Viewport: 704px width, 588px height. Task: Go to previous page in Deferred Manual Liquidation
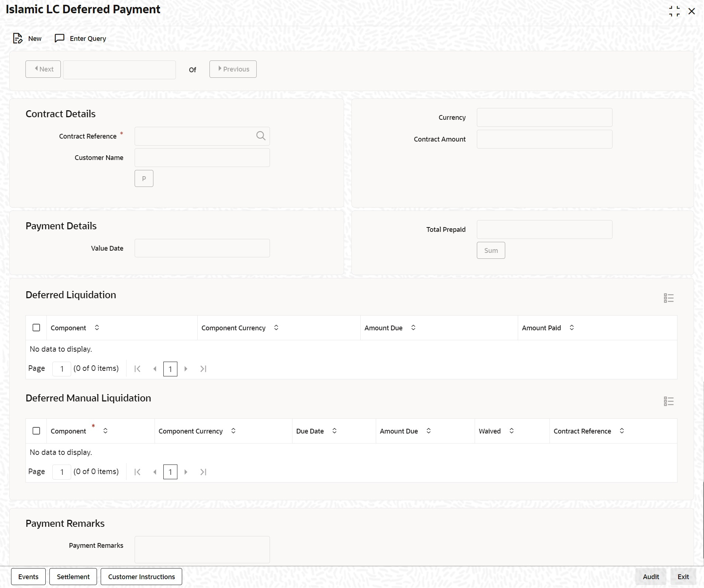[155, 472]
